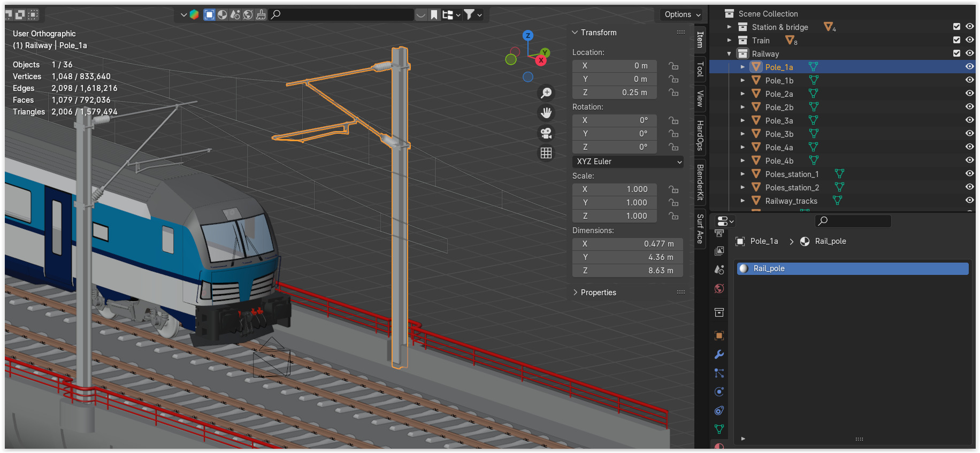Click the properties editor search field
980x453 pixels.
pyautogui.click(x=853, y=221)
